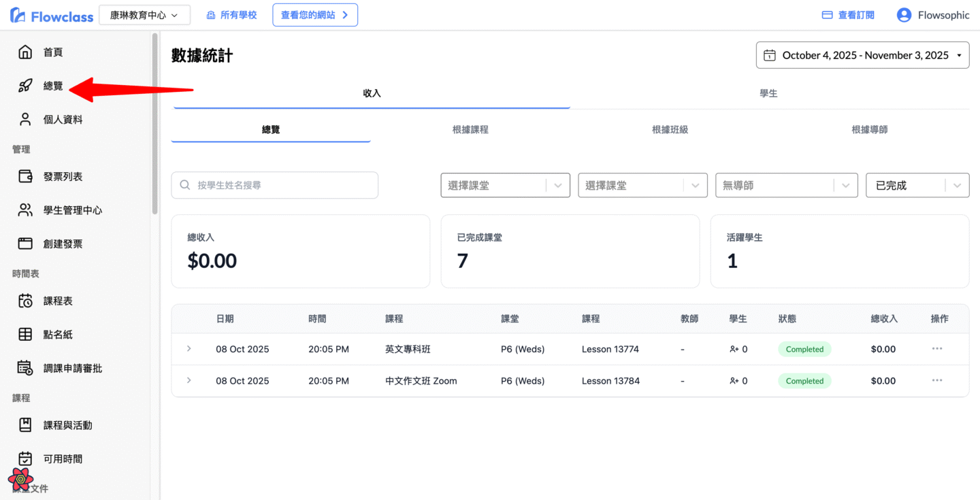Image resolution: width=980 pixels, height=500 pixels.
Task: Open the attendance sheet grid icon
Action: [25, 335]
